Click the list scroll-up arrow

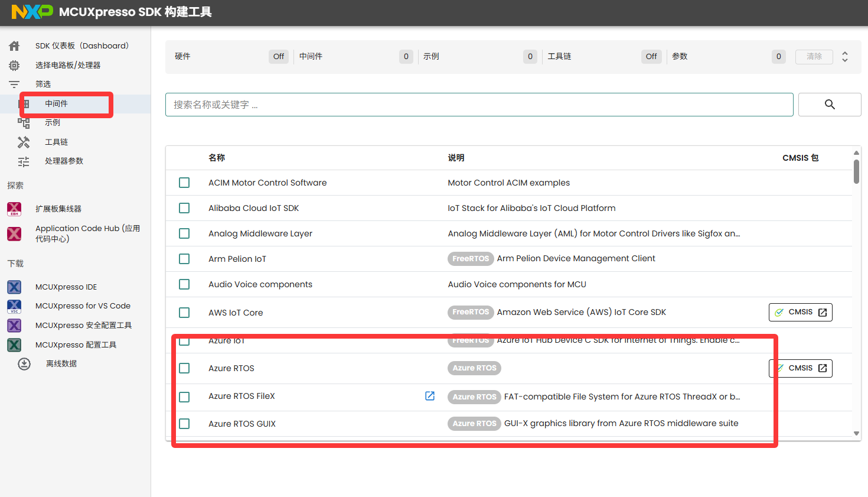[x=856, y=152]
